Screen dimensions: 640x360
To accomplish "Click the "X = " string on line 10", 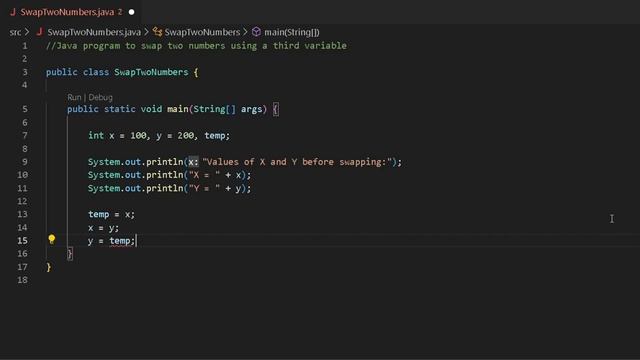I will tap(204, 175).
